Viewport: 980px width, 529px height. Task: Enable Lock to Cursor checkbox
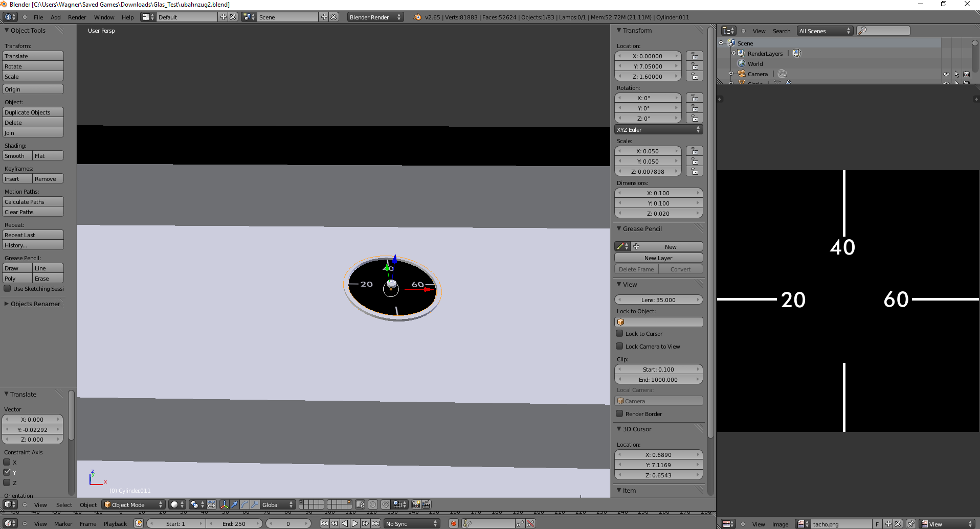click(x=619, y=333)
